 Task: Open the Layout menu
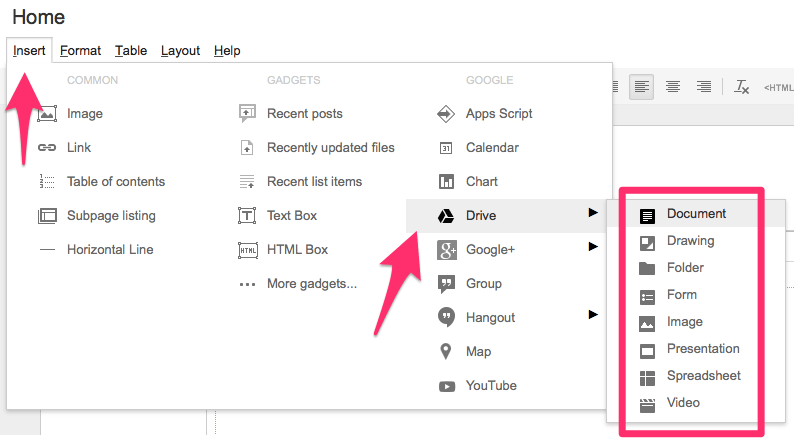click(180, 50)
